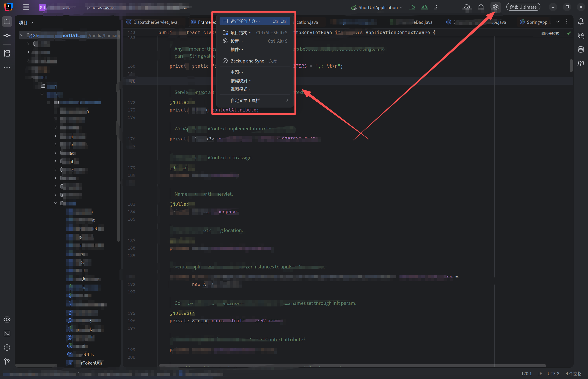Open search everywhere magnifier icon
588x379 pixels.
(481, 7)
